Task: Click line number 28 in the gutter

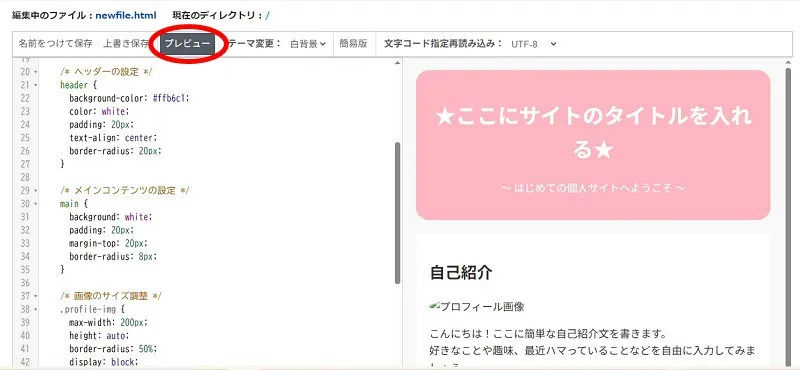Action: 25,177
